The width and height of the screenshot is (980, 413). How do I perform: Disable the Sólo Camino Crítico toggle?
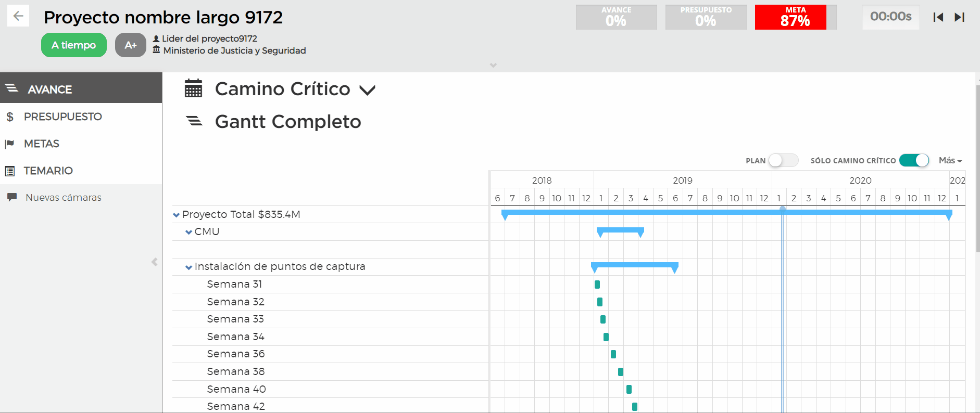(x=914, y=160)
